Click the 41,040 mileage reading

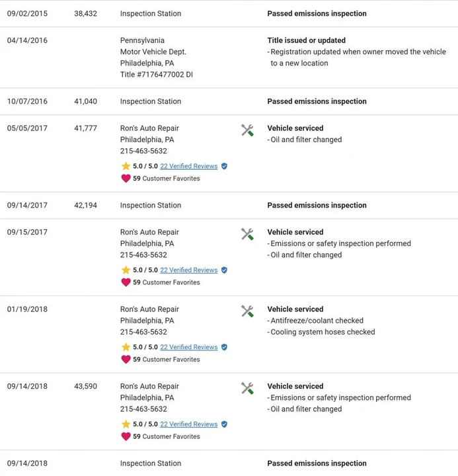pyautogui.click(x=86, y=101)
